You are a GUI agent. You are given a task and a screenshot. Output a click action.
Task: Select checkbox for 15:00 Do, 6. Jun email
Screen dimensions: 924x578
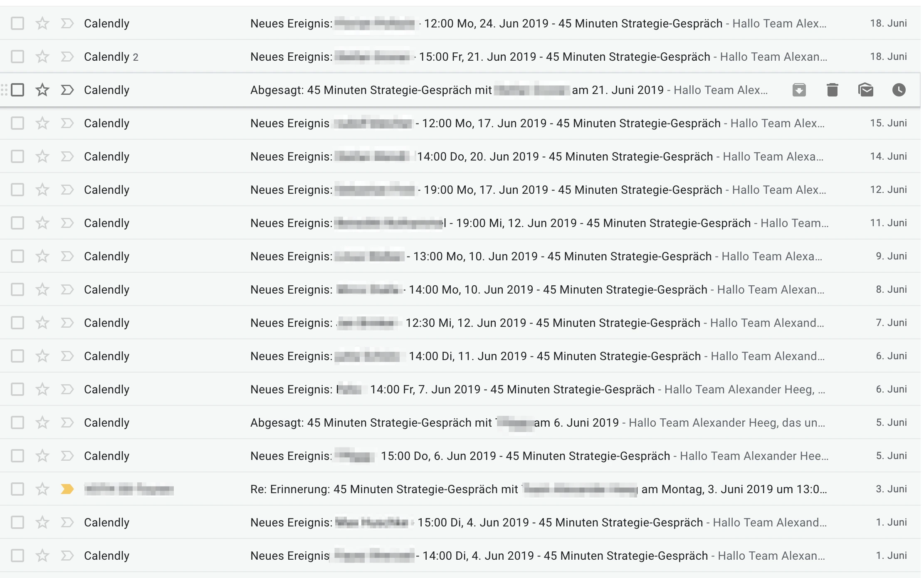[x=17, y=456]
